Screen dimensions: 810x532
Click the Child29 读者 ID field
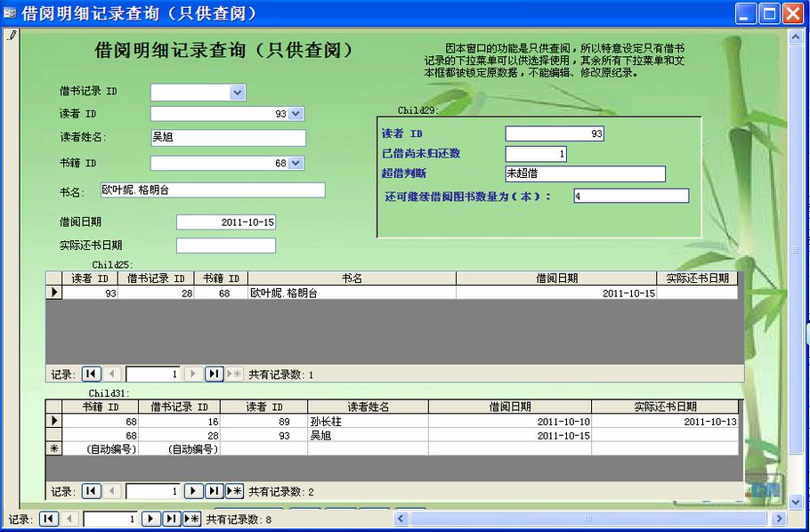click(x=555, y=133)
